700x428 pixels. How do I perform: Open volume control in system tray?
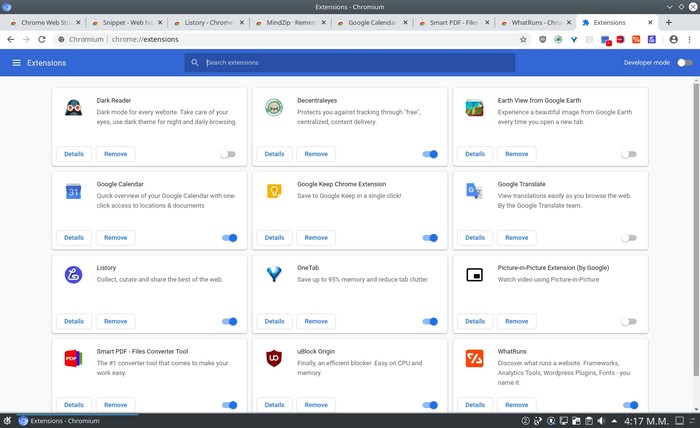tap(601, 421)
